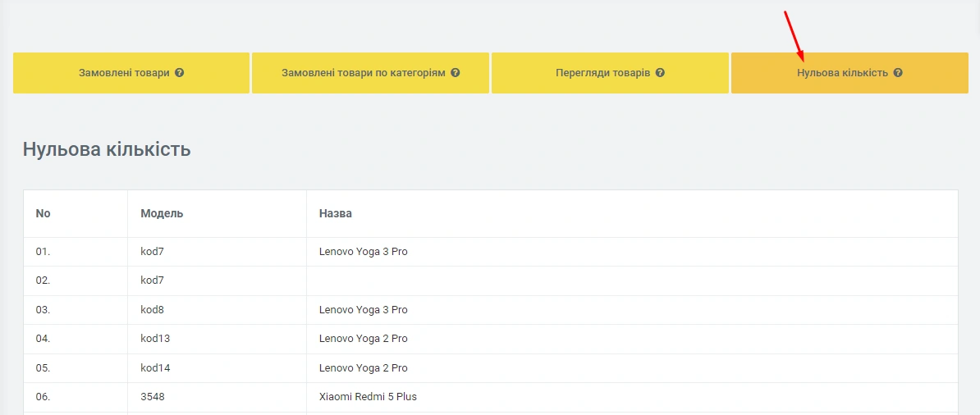Click help icon beside Замовлені товари по категоріям
The height and width of the screenshot is (415, 980).
(456, 73)
